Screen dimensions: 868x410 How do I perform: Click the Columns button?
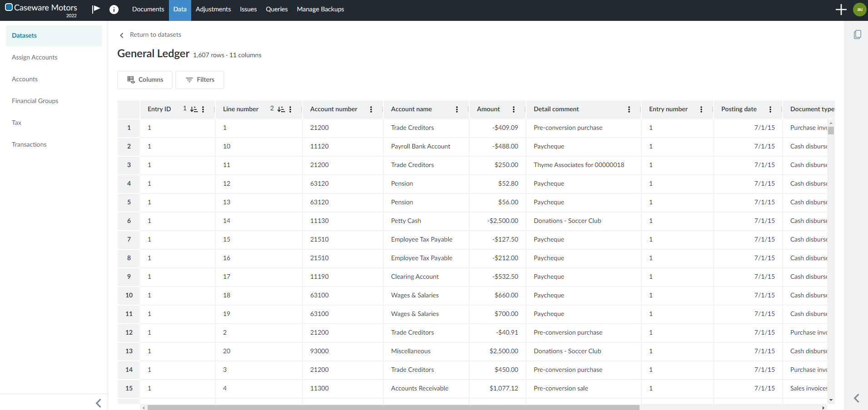click(x=145, y=80)
